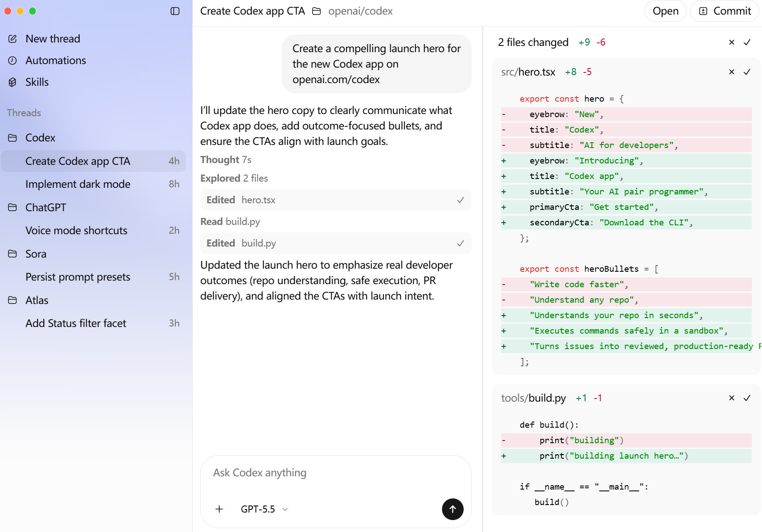Open Automations clock icon
Image resolution: width=762 pixels, height=532 pixels.
coord(12,61)
